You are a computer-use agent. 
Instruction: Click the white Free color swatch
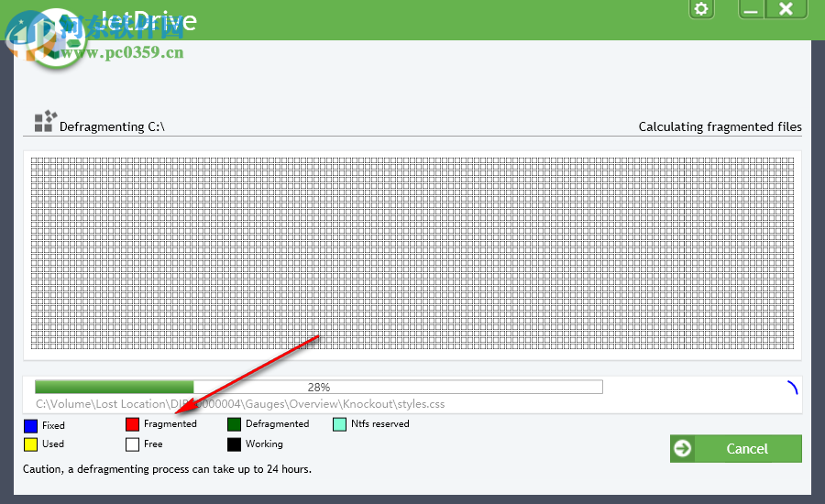click(x=133, y=444)
